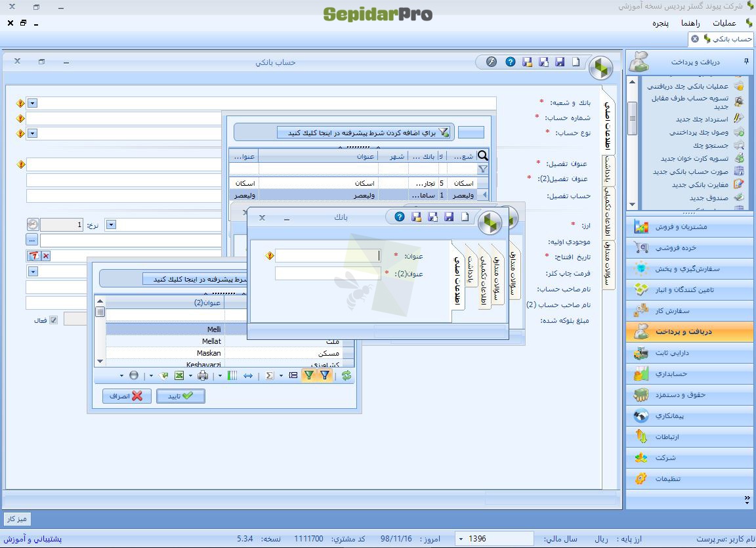Viewport: 756px width, 548px height.
Task: Open تنظیمات sidebar module
Action: pos(690,478)
